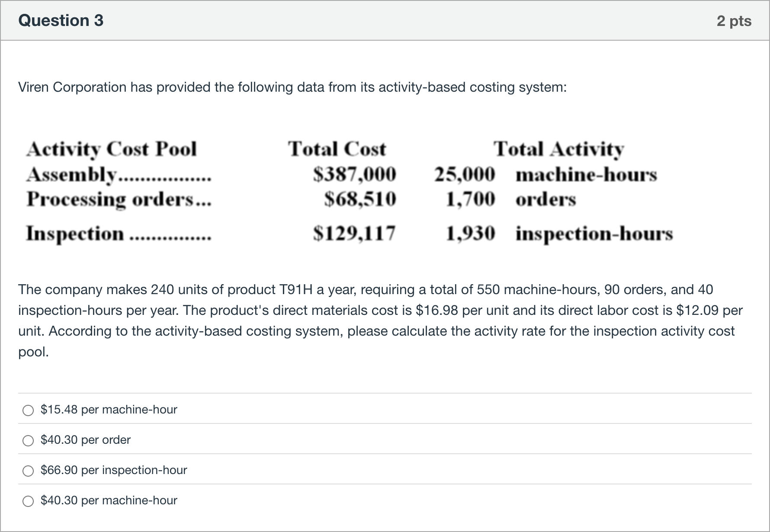Select the $15.48 per machine-hour radio button
The image size is (770, 532).
click(28, 410)
